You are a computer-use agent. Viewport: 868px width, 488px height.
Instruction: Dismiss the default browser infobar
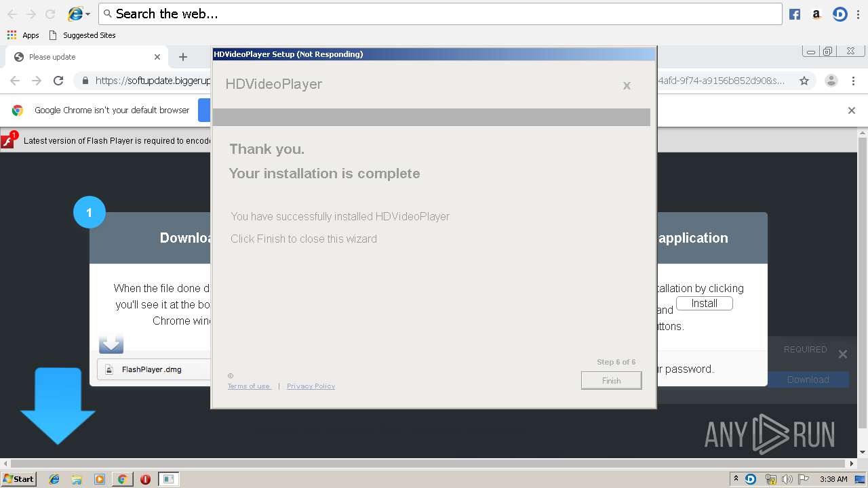(852, 110)
